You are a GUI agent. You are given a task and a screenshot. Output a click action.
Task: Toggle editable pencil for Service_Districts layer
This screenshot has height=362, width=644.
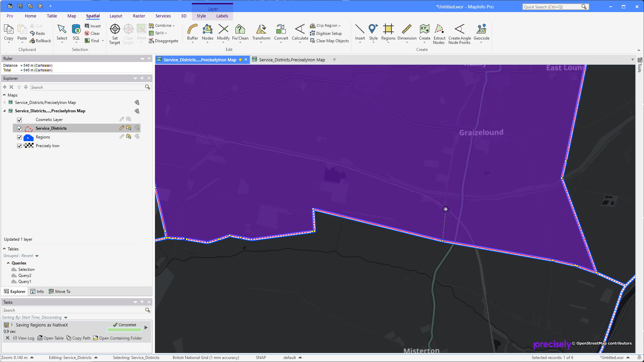coord(122,128)
